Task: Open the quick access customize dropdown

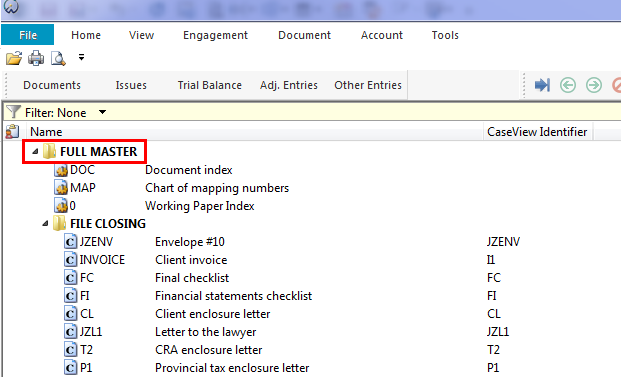Action: (x=81, y=57)
